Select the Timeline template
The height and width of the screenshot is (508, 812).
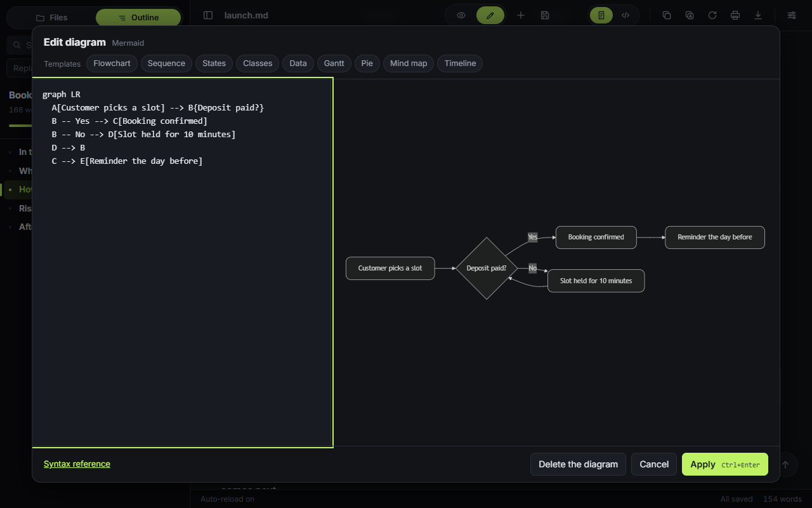point(460,63)
